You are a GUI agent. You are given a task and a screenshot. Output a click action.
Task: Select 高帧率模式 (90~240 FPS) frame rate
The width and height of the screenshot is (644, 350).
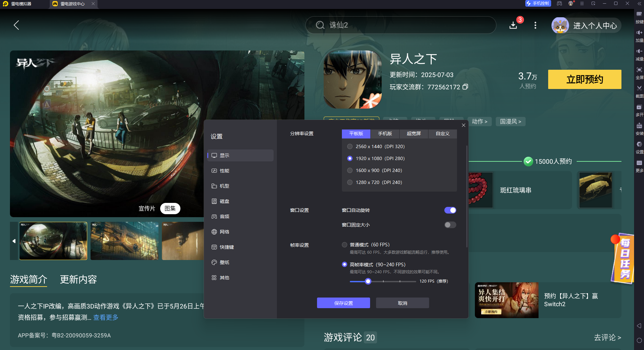click(x=345, y=264)
